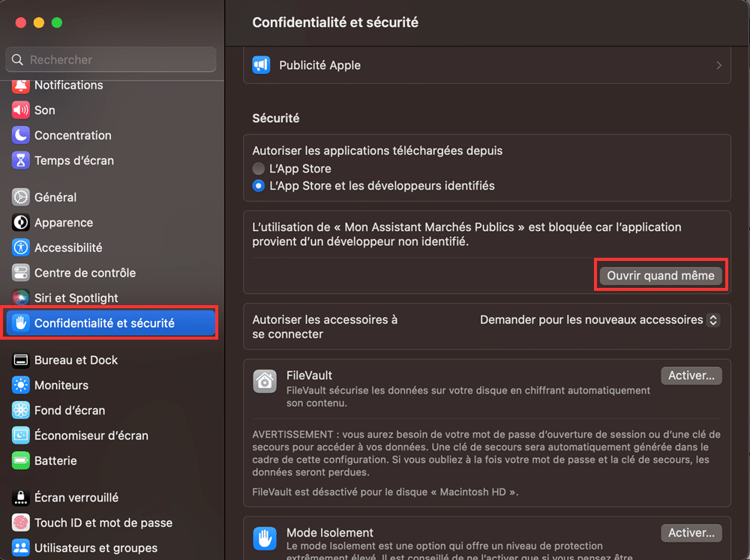Viewport: 750px width, 560px height.
Task: Click the Son speaker icon
Action: 20,110
